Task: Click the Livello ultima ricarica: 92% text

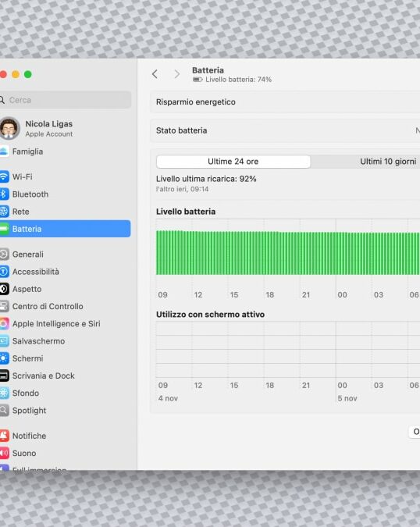Action: pyautogui.click(x=206, y=179)
